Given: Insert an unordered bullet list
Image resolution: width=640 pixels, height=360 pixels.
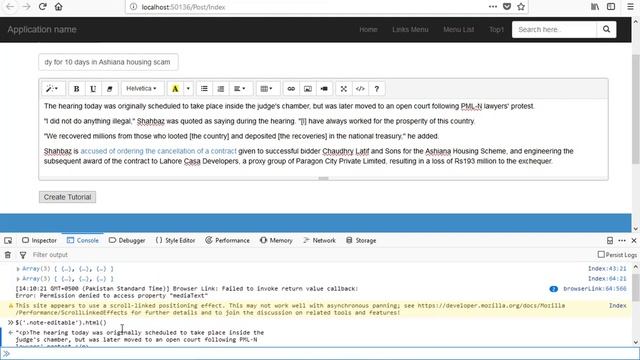Looking at the screenshot, I should click(x=204, y=89).
